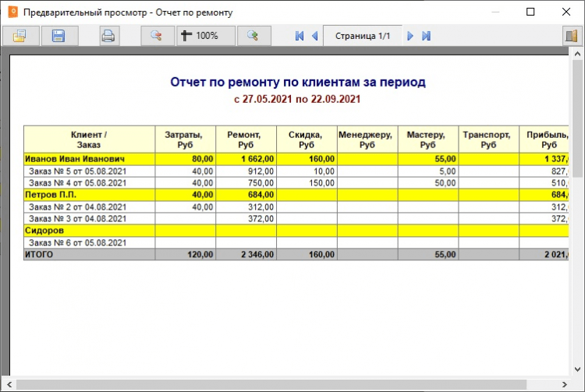Screen dimensions: 585x392
Task: Click the app icon in the title bar
Action: click(x=13, y=12)
